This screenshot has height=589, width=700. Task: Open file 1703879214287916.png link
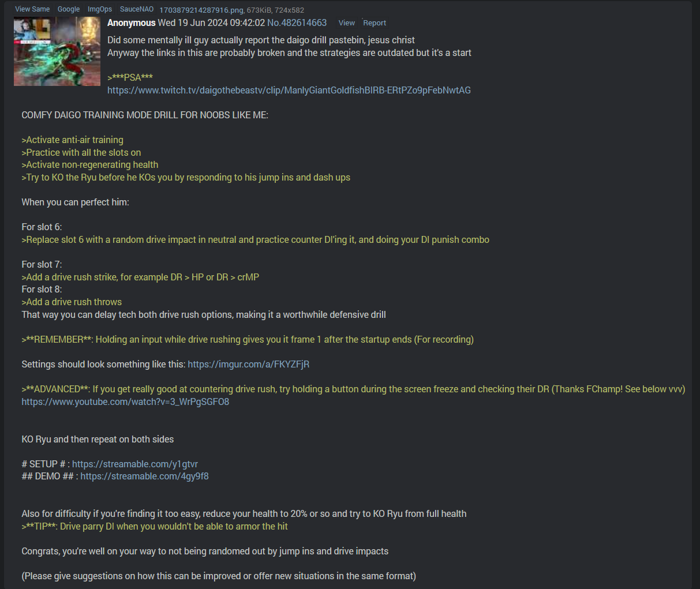201,10
